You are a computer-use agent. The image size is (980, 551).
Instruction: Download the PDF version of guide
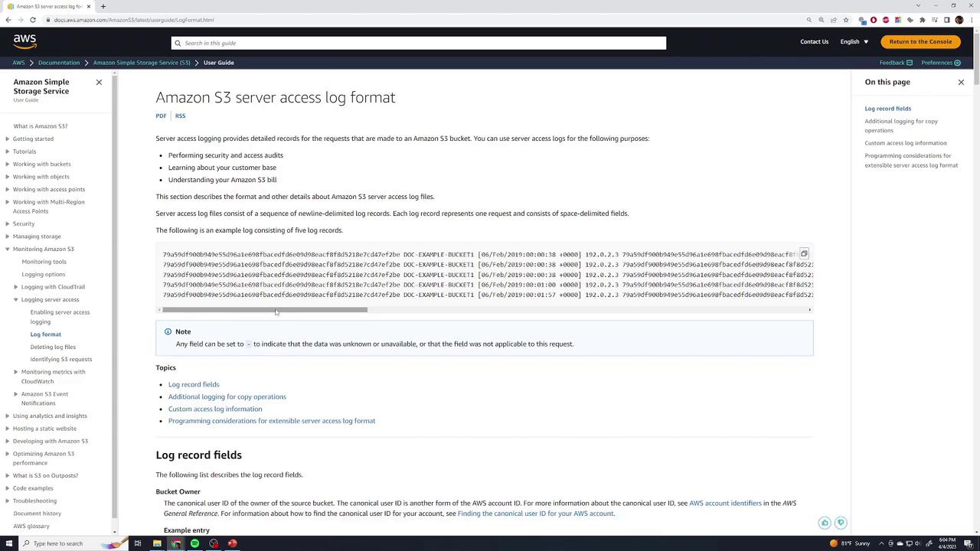click(x=161, y=116)
